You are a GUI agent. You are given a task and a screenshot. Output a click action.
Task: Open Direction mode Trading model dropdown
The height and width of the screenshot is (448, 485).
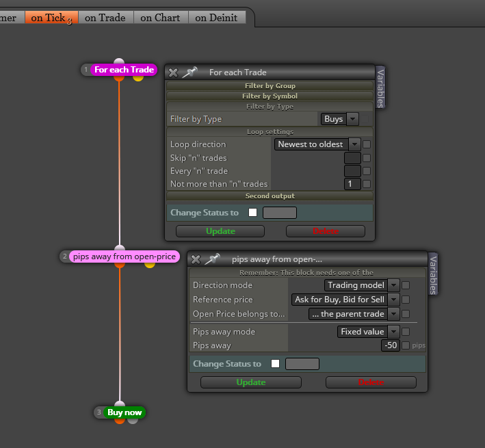pos(362,285)
